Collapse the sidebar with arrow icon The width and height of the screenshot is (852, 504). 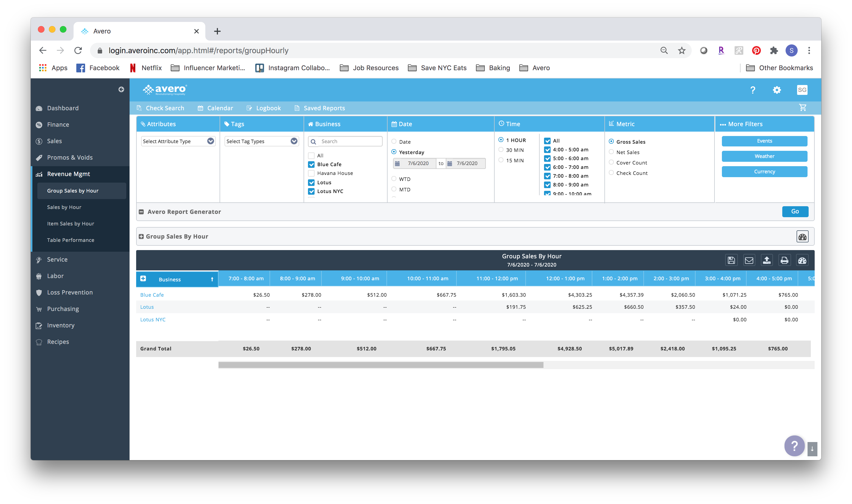(x=121, y=89)
